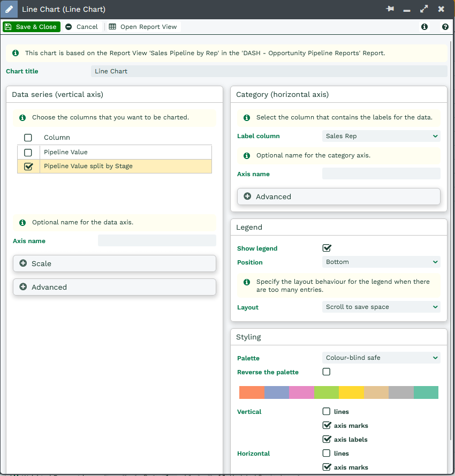Viewport: 455px width, 476px height.
Task: Click the pencil edit icon in title bar
Action: pos(9,10)
